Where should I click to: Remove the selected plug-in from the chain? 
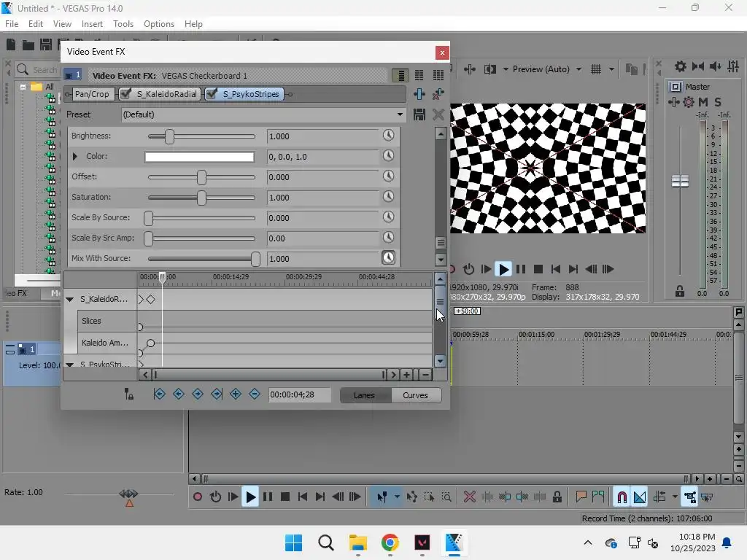click(x=438, y=94)
